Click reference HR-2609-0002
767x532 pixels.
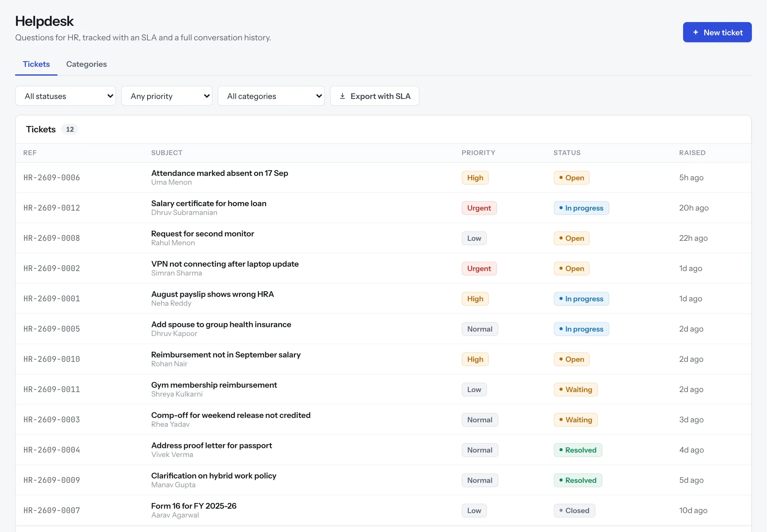(52, 268)
